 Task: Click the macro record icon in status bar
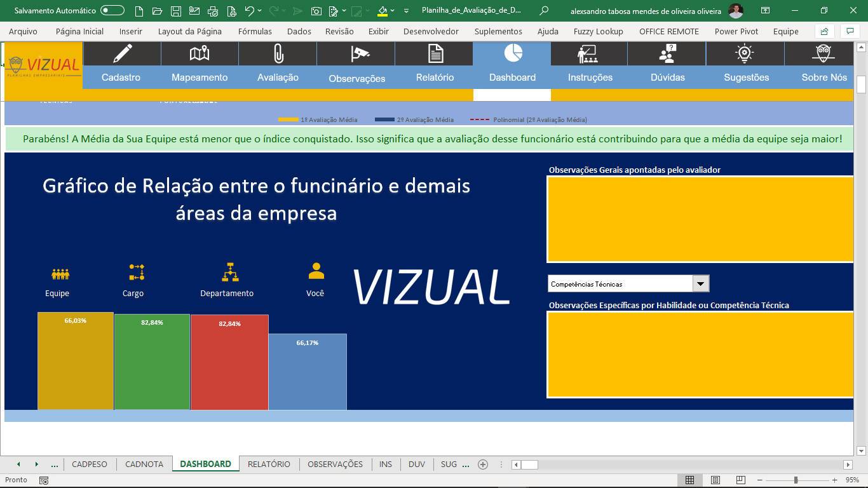pyautogui.click(x=44, y=480)
